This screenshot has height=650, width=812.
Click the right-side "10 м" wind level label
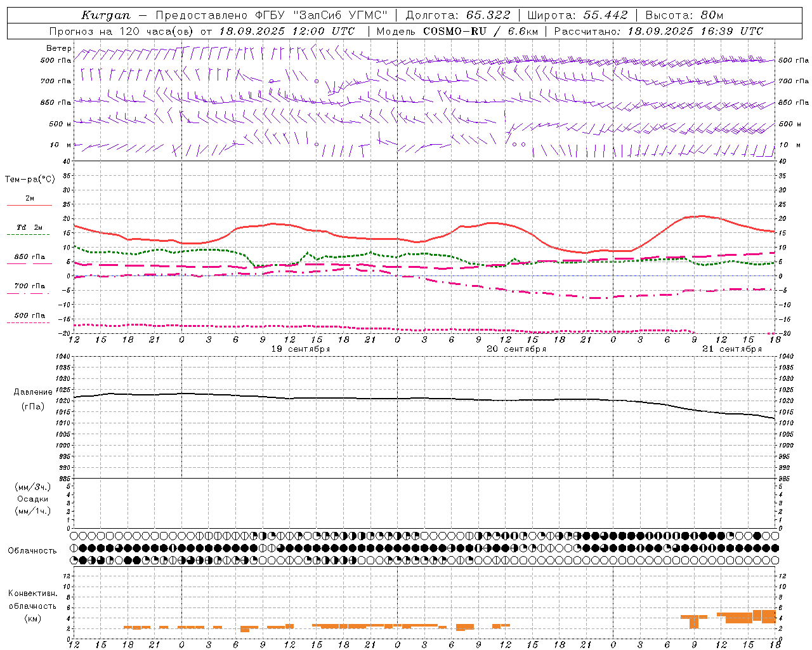coord(789,145)
